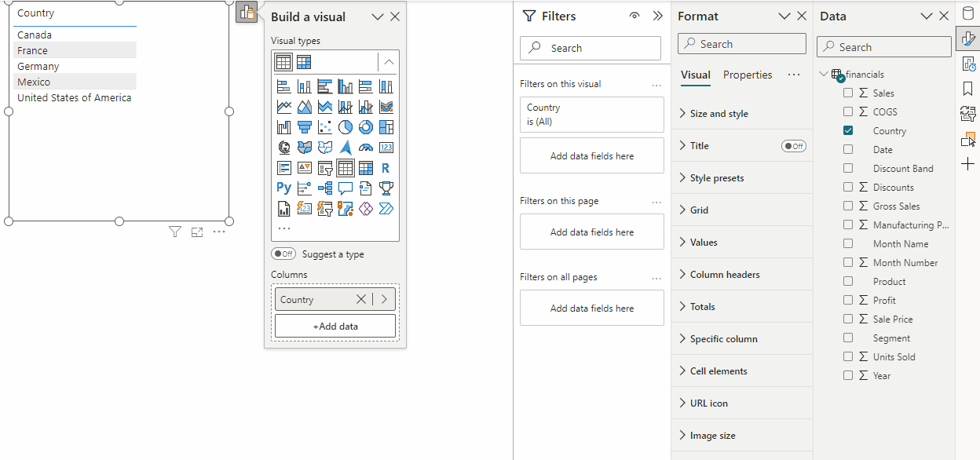The height and width of the screenshot is (460, 980).
Task: Pick the scatter chart visual type
Action: [325, 127]
